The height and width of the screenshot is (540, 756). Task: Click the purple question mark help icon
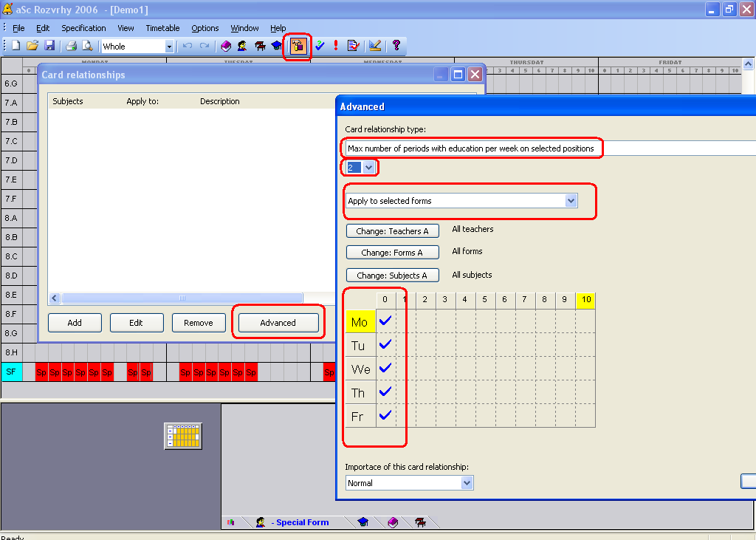pos(396,46)
